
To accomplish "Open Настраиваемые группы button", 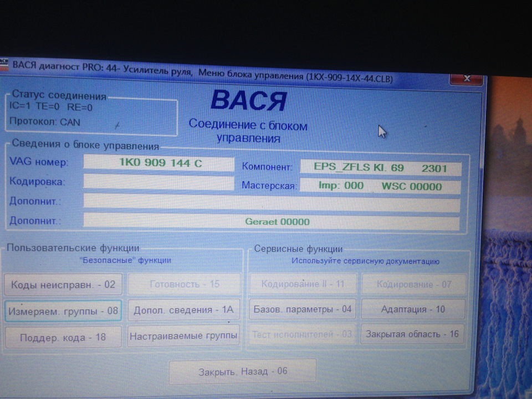I will click(x=183, y=336).
